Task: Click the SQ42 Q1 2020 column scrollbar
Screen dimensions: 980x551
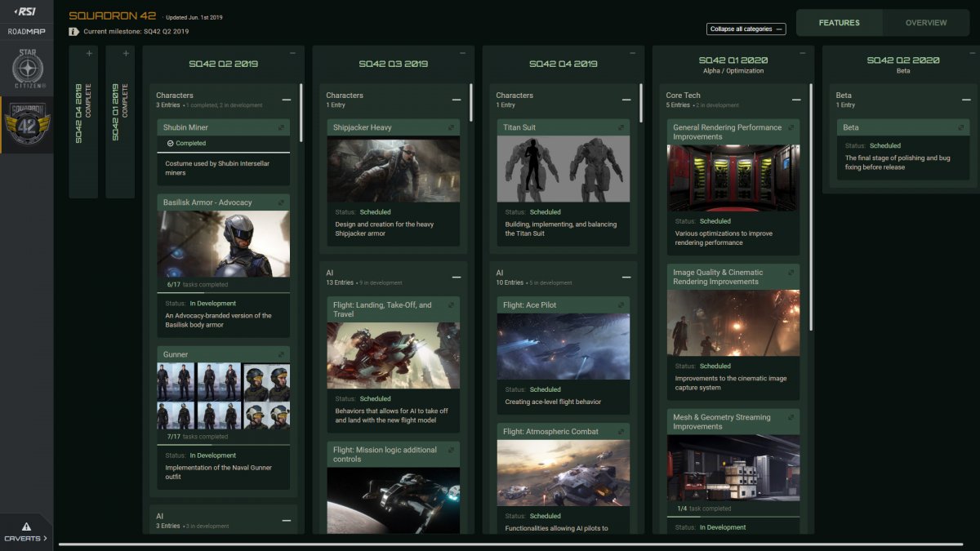Action: click(x=811, y=207)
